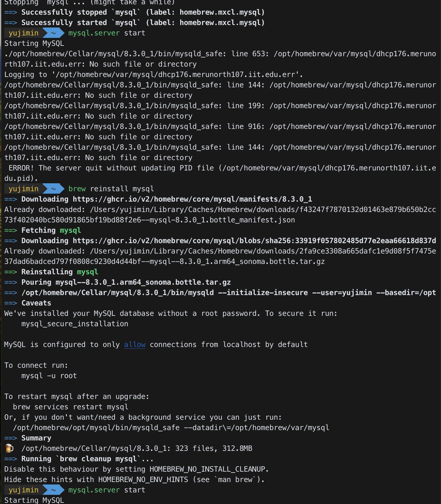Click 'HOMEBREW_NO_INSTALL_CLEANUP' text

(x=207, y=469)
